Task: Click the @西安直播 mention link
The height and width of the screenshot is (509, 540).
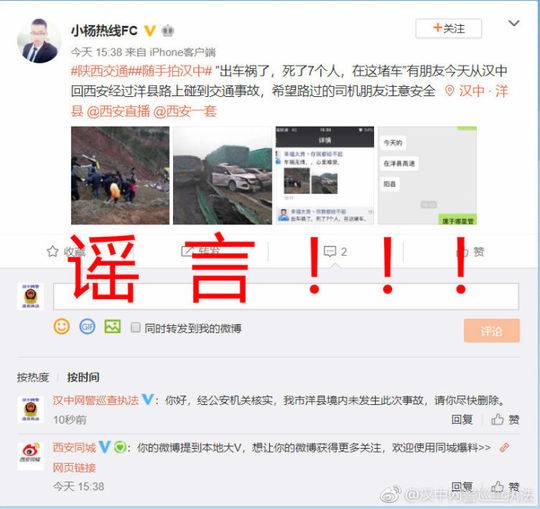Action: (x=118, y=112)
